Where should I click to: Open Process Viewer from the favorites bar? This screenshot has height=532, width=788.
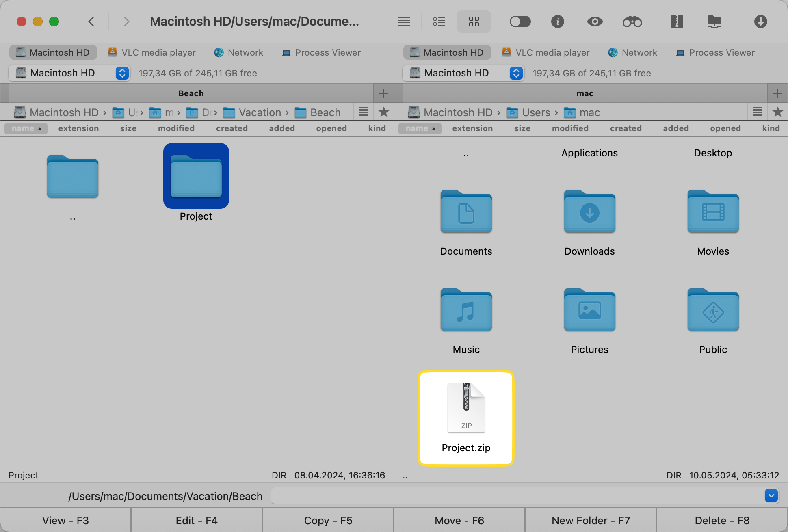click(321, 52)
